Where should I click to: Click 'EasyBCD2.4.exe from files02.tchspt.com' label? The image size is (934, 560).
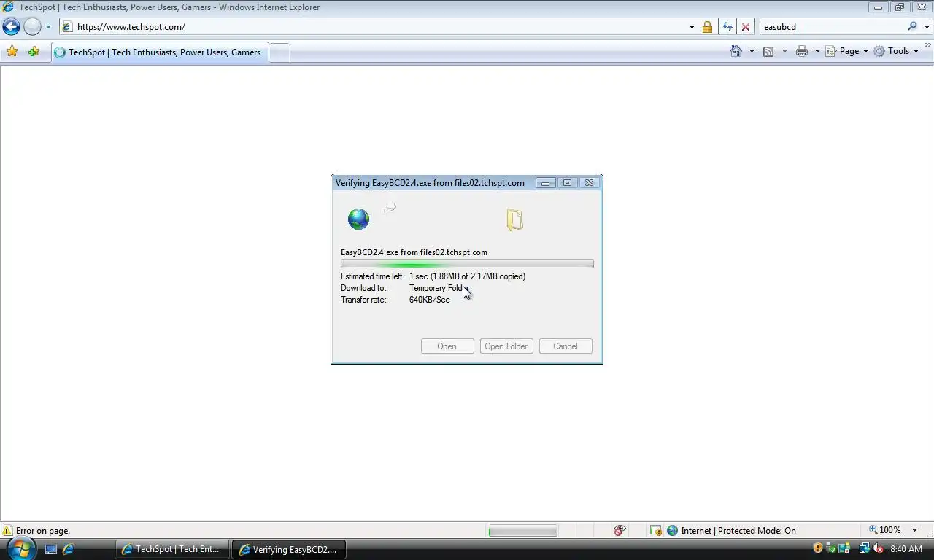click(414, 252)
